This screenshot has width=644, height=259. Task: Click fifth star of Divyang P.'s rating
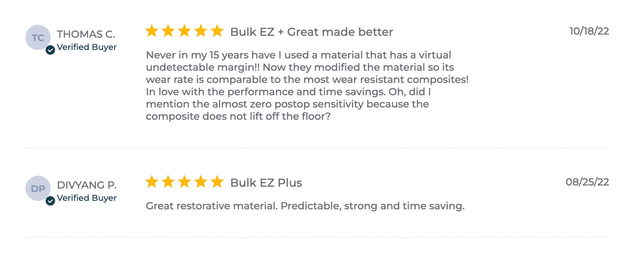pyautogui.click(x=217, y=182)
